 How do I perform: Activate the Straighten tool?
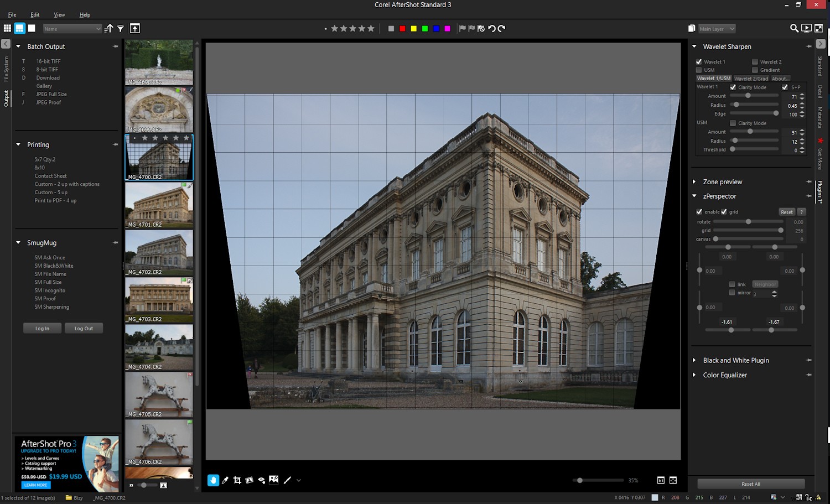click(x=249, y=480)
